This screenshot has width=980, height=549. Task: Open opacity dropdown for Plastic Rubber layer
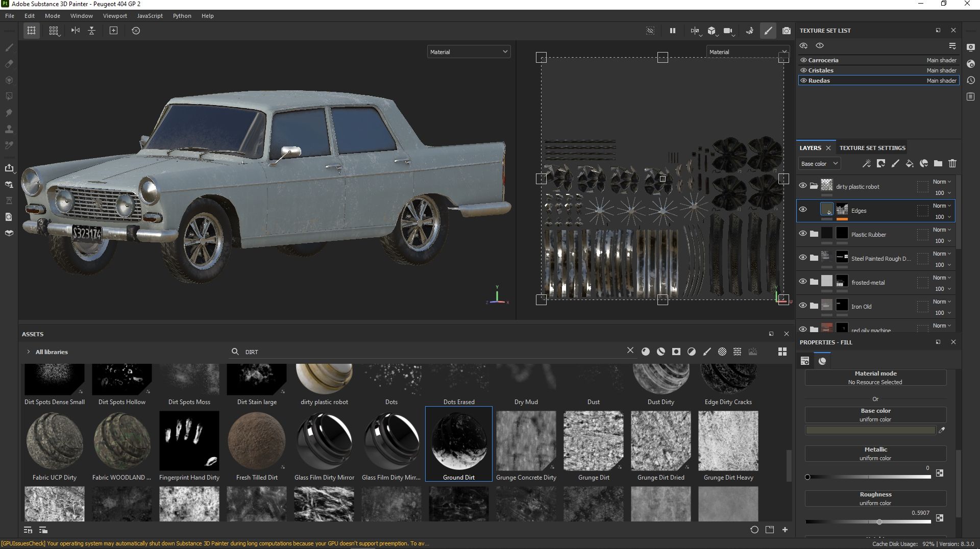click(x=943, y=241)
